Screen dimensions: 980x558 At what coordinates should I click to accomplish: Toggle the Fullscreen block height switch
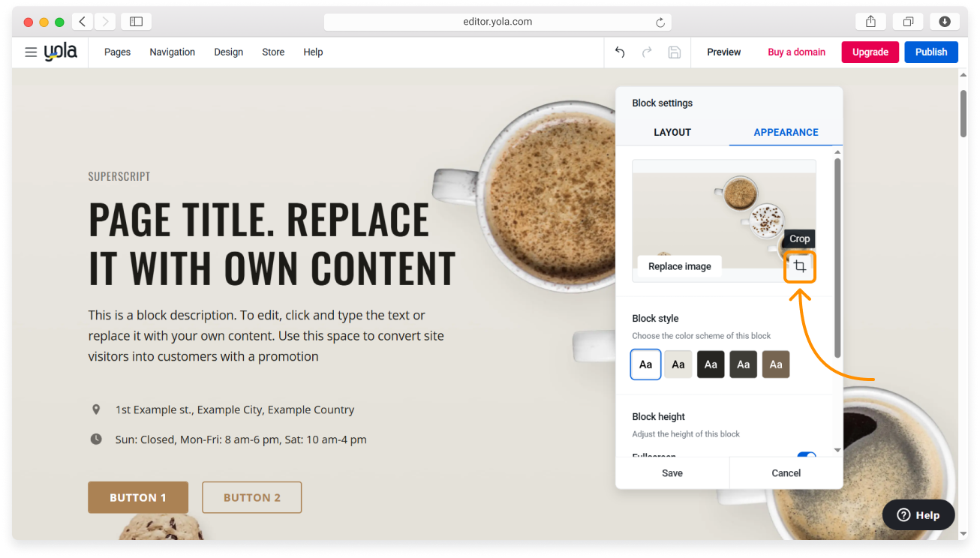click(x=806, y=455)
